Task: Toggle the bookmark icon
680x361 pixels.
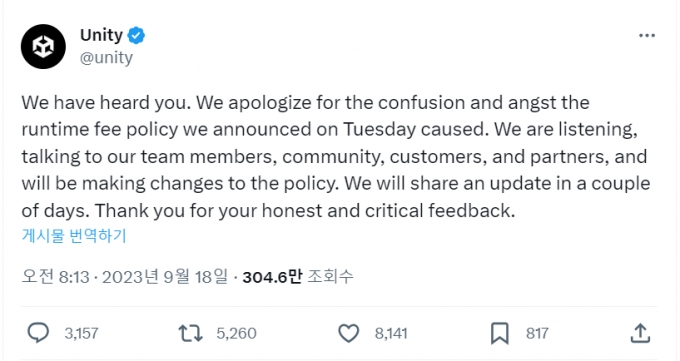Action: tap(500, 333)
